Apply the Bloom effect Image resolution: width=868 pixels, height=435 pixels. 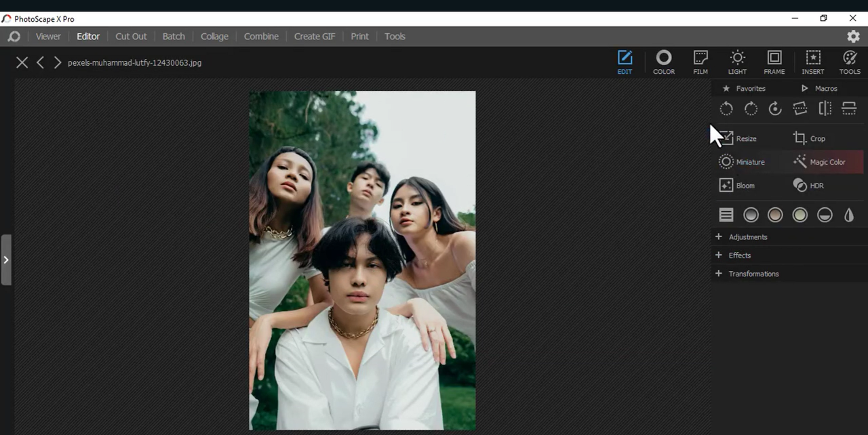tap(736, 186)
